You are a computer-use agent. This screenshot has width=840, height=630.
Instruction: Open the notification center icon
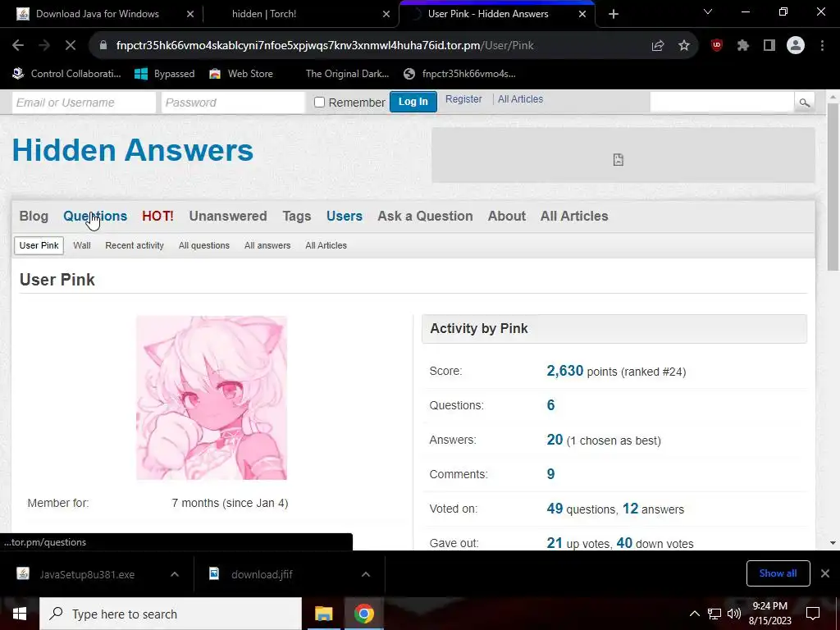click(813, 614)
